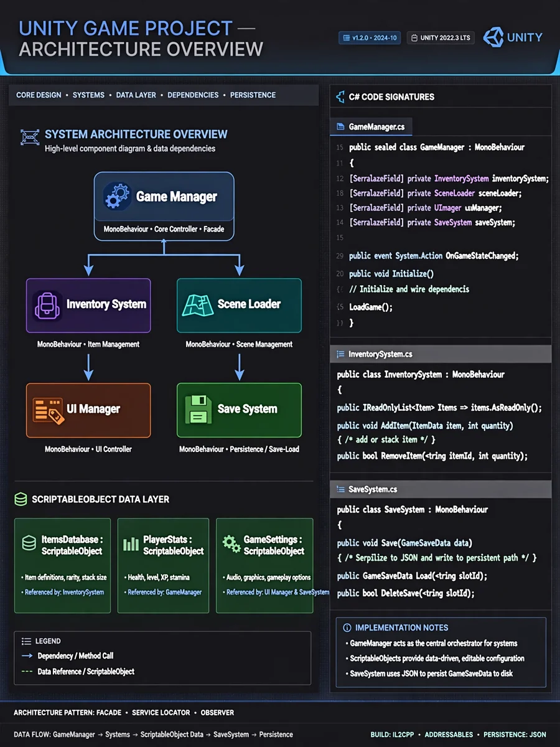Click the v1.2.0 · 2024-10 version badge
This screenshot has height=747, width=560.
pos(370,38)
